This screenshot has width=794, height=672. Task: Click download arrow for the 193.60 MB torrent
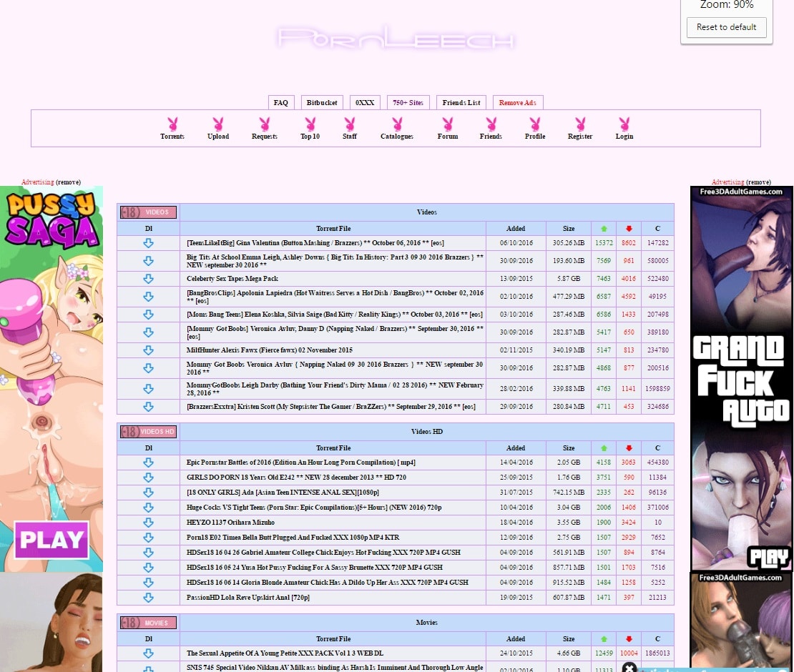tap(148, 261)
